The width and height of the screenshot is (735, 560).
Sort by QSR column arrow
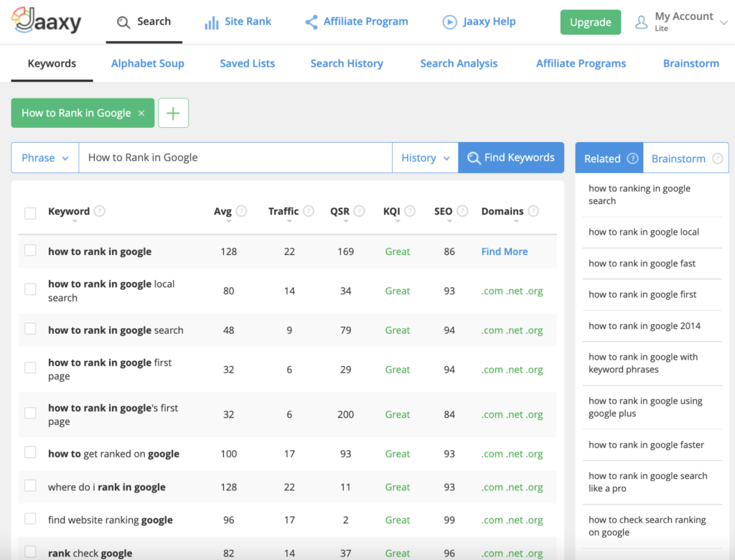[346, 221]
